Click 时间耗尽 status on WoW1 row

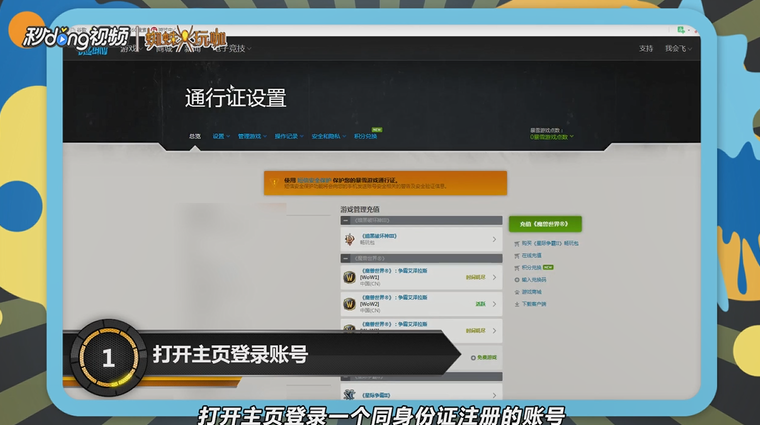click(475, 277)
